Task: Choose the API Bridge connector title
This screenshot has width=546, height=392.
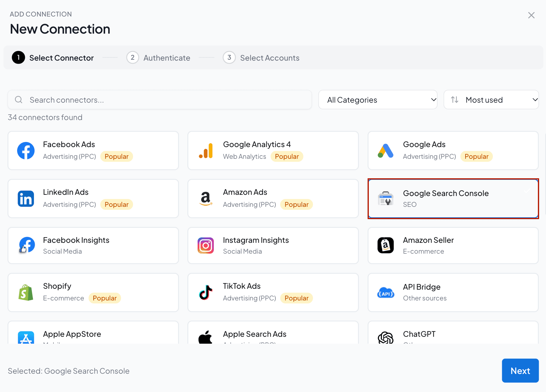Action: coord(422,287)
